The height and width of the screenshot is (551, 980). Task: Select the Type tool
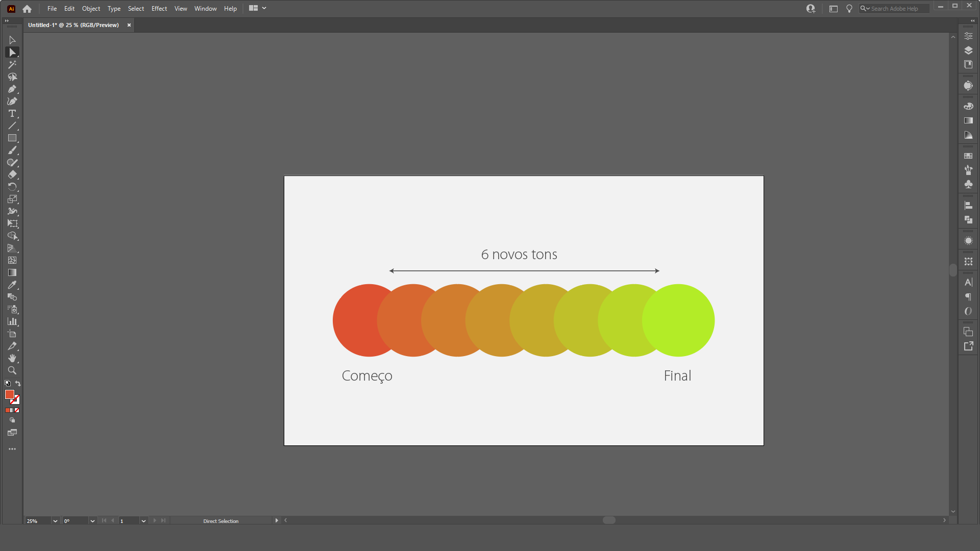[12, 113]
